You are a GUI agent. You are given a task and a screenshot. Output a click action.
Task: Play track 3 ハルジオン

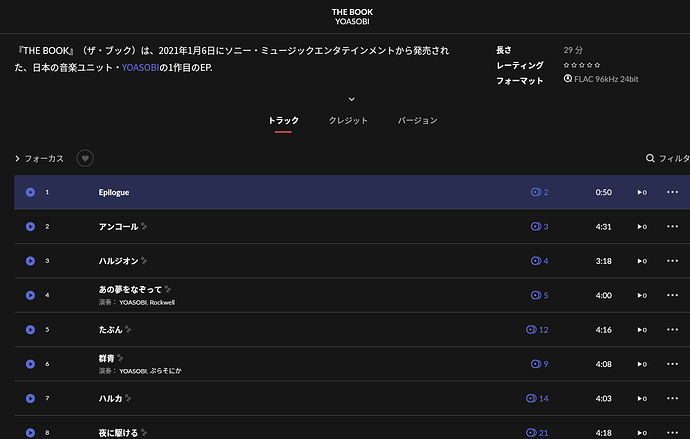(x=30, y=261)
